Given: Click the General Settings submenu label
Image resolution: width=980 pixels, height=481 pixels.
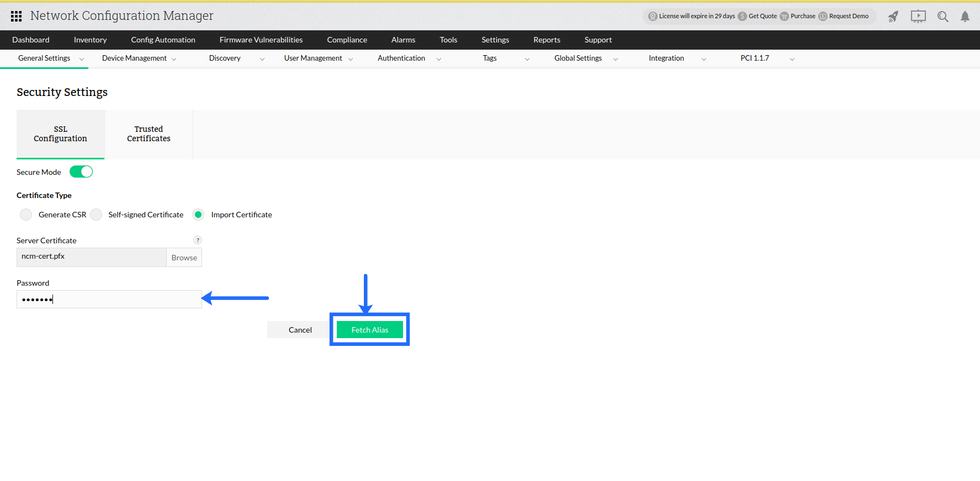Looking at the screenshot, I should point(44,58).
